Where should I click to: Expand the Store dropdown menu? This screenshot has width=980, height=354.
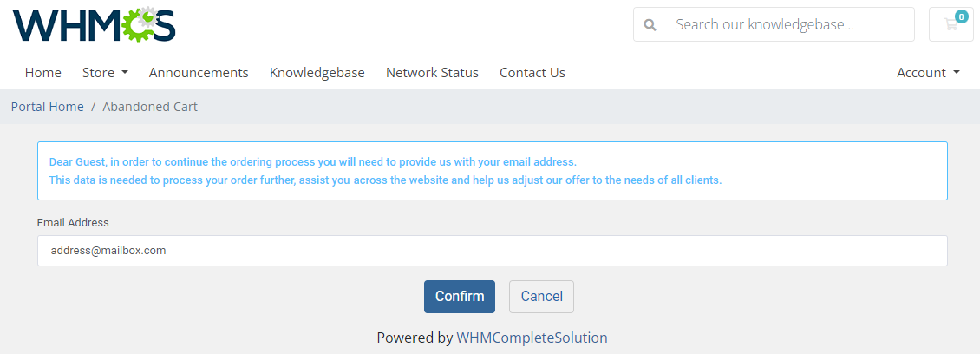(105, 73)
